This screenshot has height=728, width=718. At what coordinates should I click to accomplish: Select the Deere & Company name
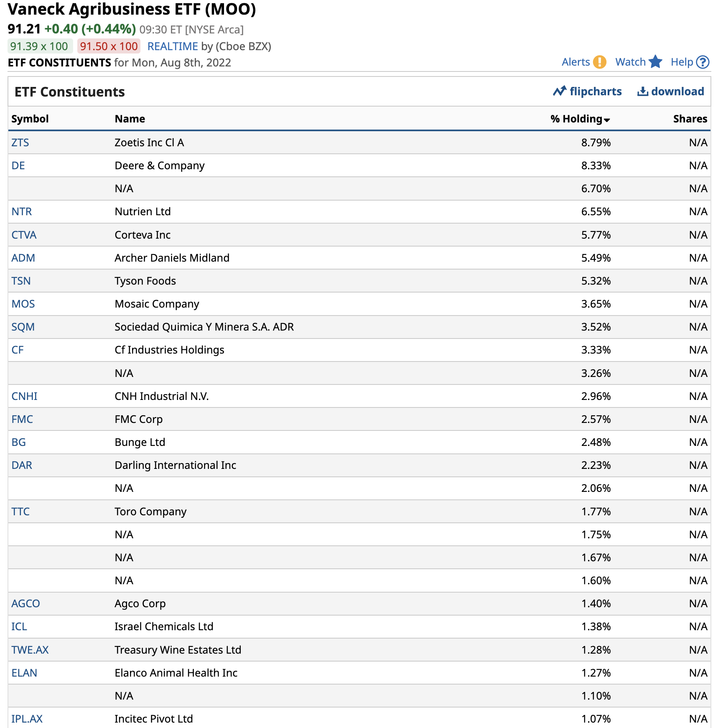160,165
